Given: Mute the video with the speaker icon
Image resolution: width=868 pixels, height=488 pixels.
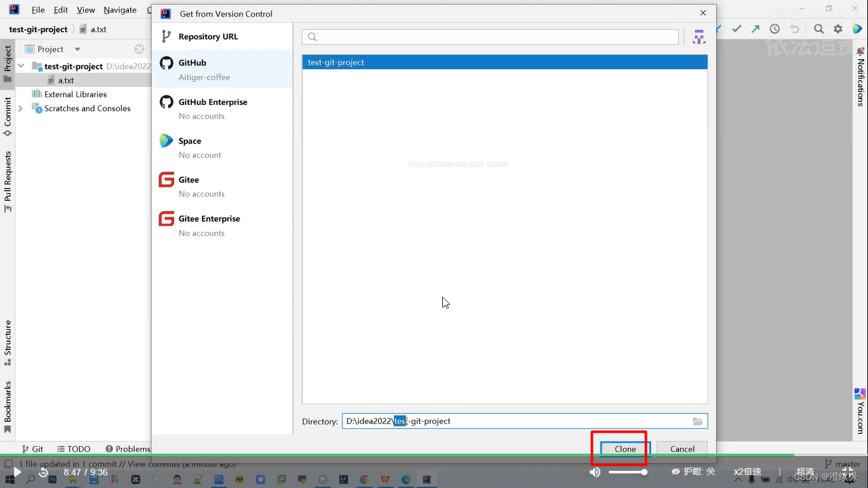Looking at the screenshot, I should tap(595, 472).
